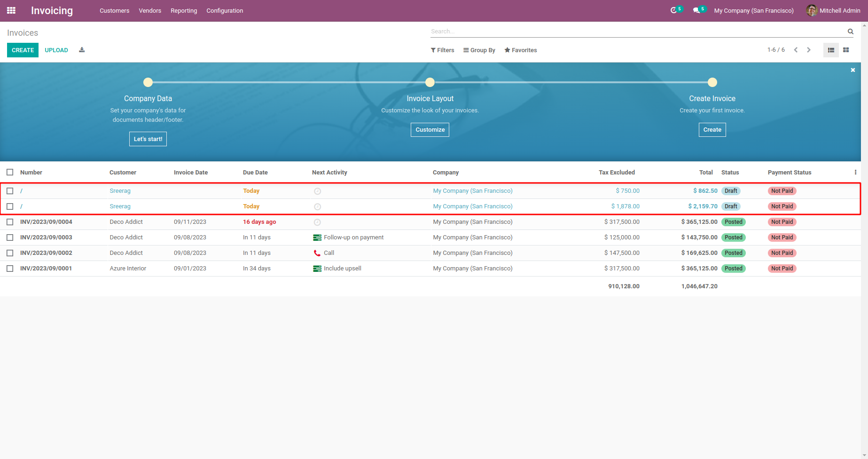Select checkbox for INV/2023/09/0002
Screen dimensions: 868x459
10,253
